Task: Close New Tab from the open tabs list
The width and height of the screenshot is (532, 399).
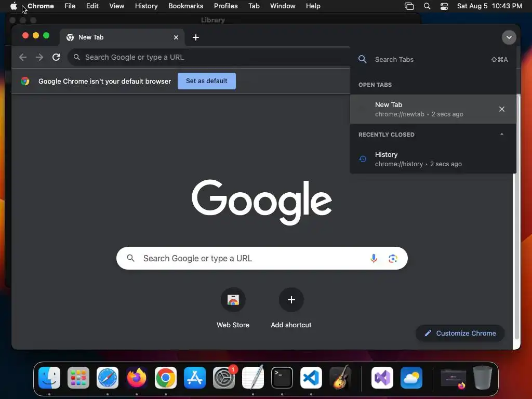Action: pyautogui.click(x=502, y=109)
